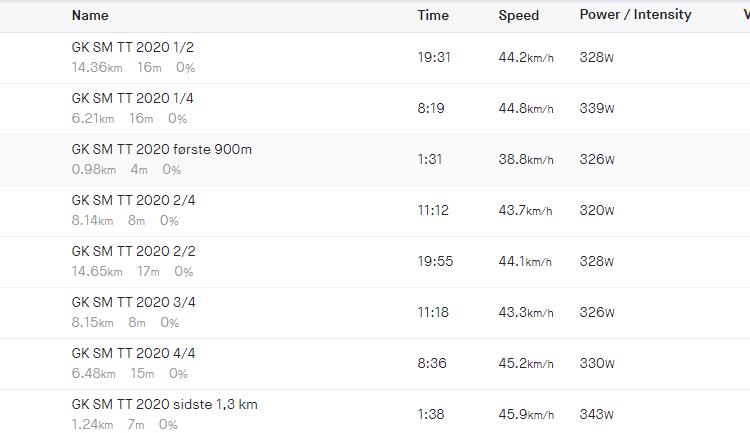This screenshot has width=750, height=433.
Task: Open segment GK SM TT 2020 4/4
Action: pos(133,354)
